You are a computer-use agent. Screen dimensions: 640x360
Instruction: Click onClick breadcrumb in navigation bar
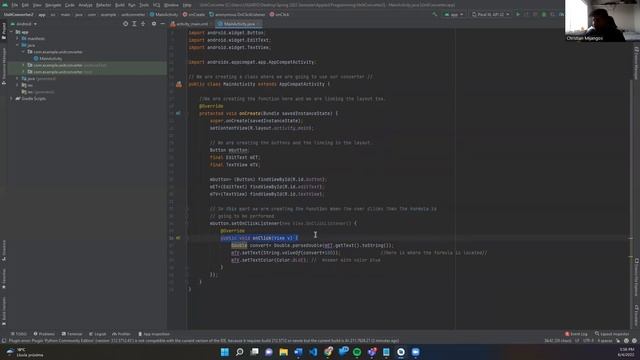[280, 14]
